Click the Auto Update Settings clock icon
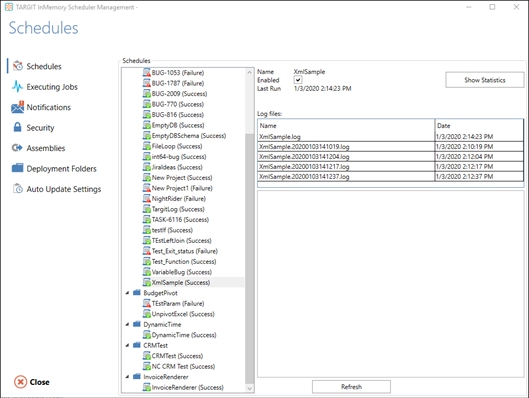The image size is (529, 398). click(x=18, y=189)
